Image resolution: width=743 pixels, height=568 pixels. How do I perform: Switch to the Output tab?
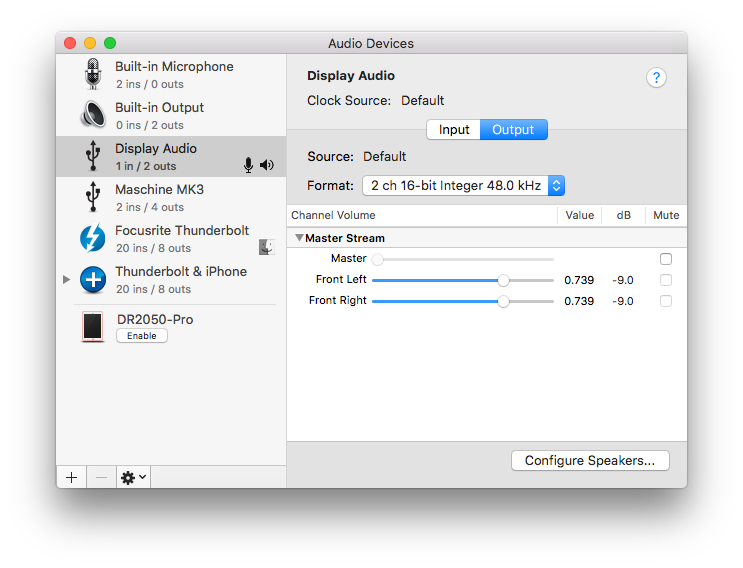[x=513, y=130]
